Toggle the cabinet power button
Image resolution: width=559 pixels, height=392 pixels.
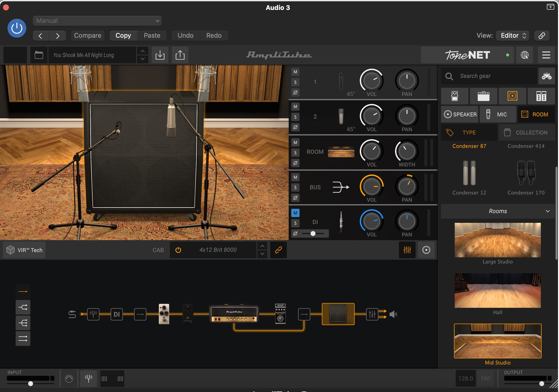178,250
